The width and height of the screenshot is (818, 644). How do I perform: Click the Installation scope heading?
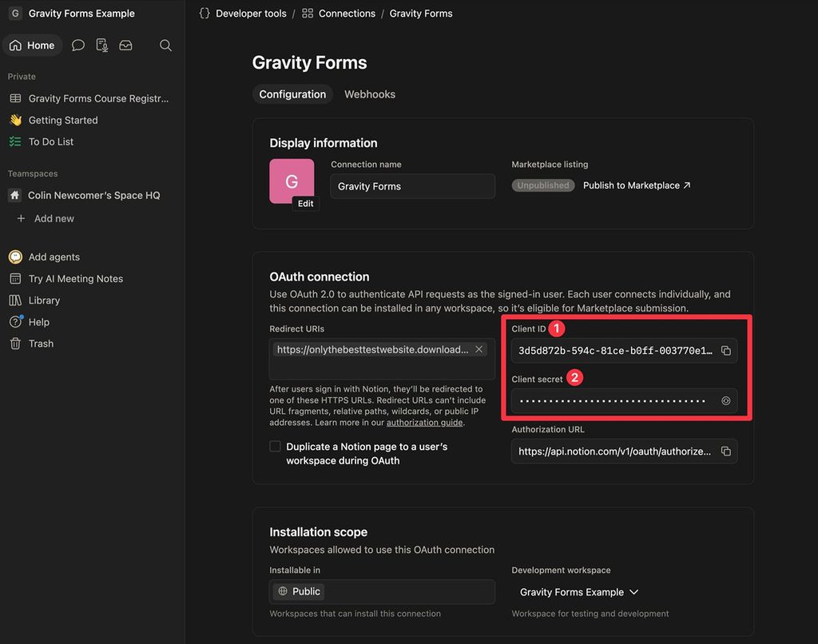pyautogui.click(x=318, y=532)
